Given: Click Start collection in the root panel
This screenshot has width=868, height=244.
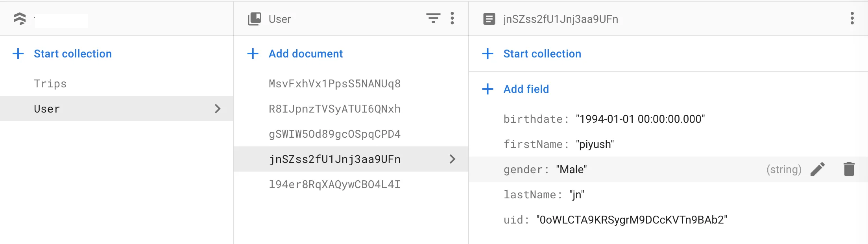Looking at the screenshot, I should 72,54.
